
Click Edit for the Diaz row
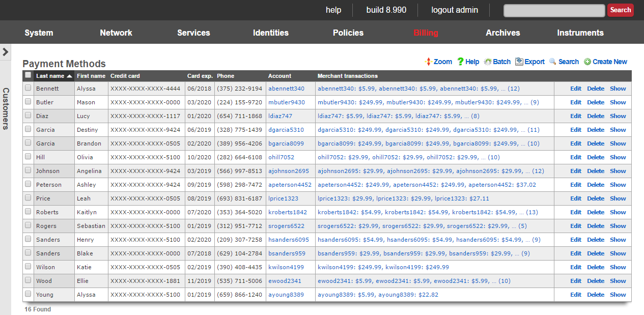click(x=575, y=116)
